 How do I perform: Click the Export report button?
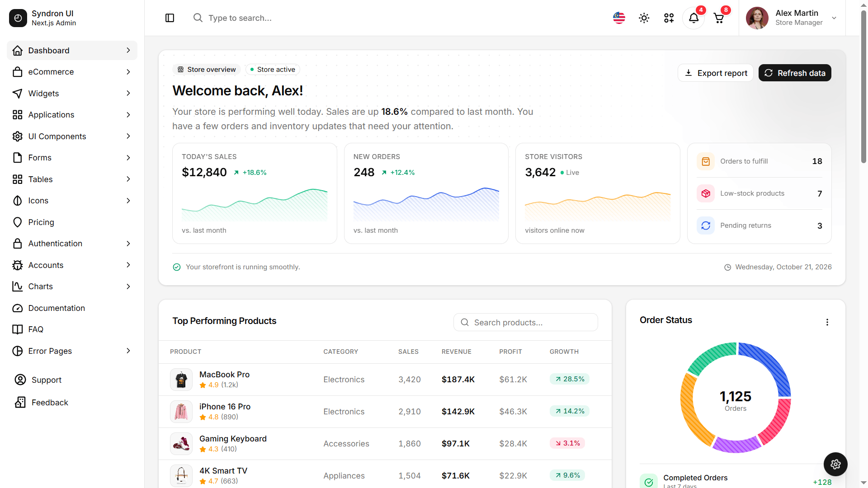[715, 73]
